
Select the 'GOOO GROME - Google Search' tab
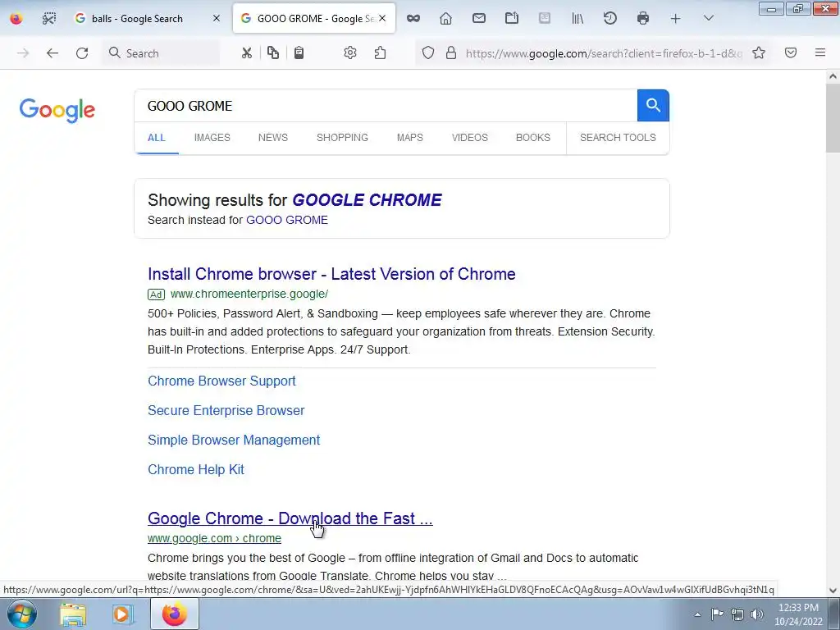314,19
